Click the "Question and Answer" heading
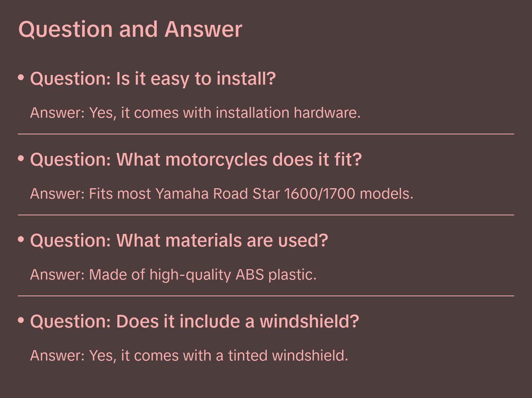 [x=130, y=29]
